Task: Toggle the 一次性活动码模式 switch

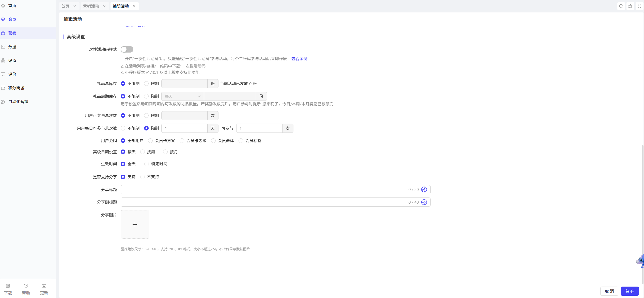Action: point(127,49)
